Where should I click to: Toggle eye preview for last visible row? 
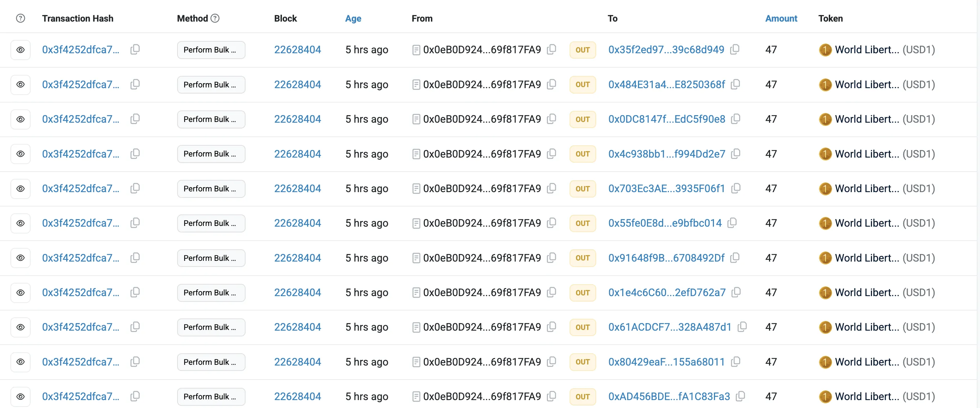click(x=21, y=396)
